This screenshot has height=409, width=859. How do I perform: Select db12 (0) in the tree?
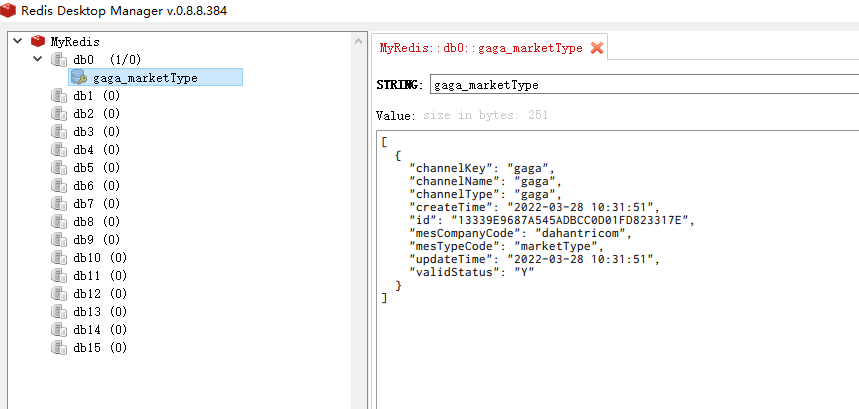click(x=100, y=293)
